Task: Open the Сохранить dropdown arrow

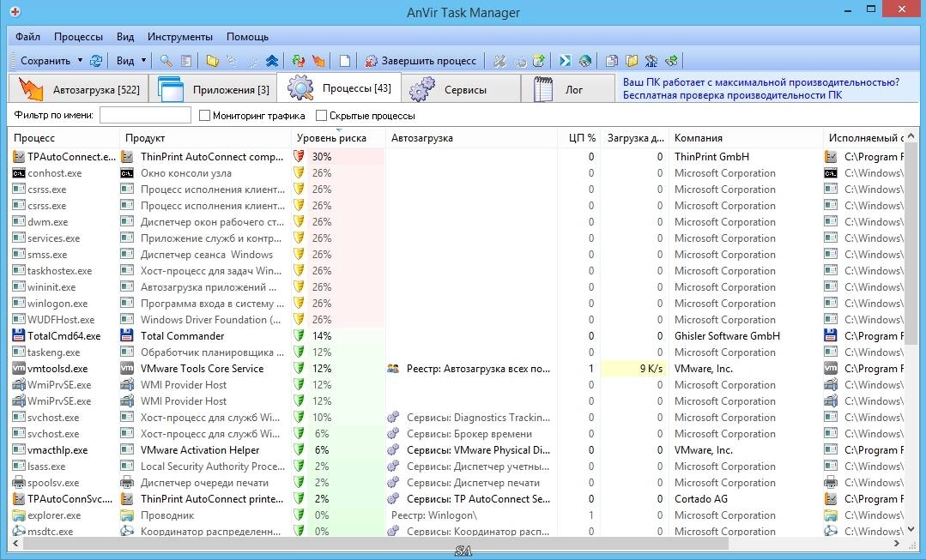Action: pos(81,60)
